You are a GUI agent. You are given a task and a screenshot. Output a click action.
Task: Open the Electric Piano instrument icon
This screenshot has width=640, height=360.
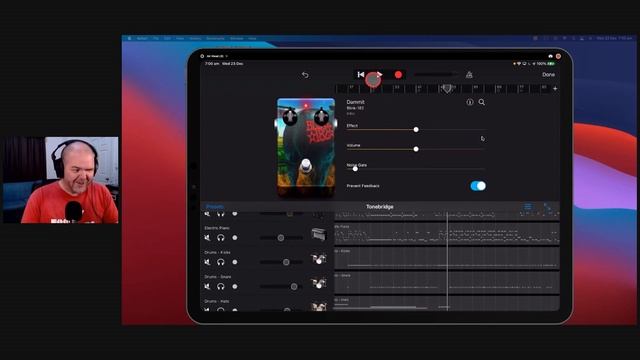319,234
